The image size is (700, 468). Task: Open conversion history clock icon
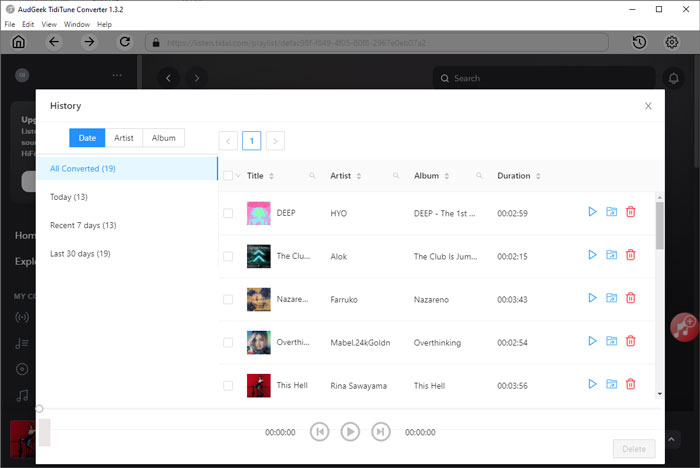[639, 42]
